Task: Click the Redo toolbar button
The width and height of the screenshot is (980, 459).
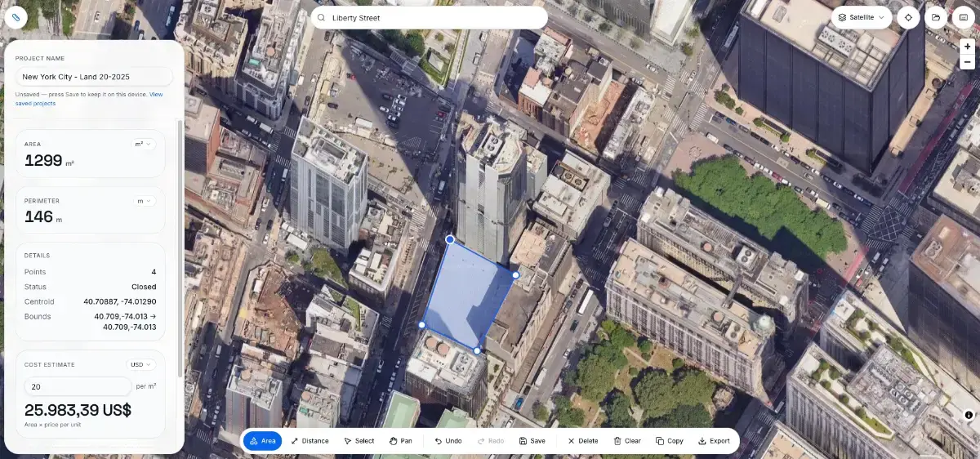Action: (491, 441)
